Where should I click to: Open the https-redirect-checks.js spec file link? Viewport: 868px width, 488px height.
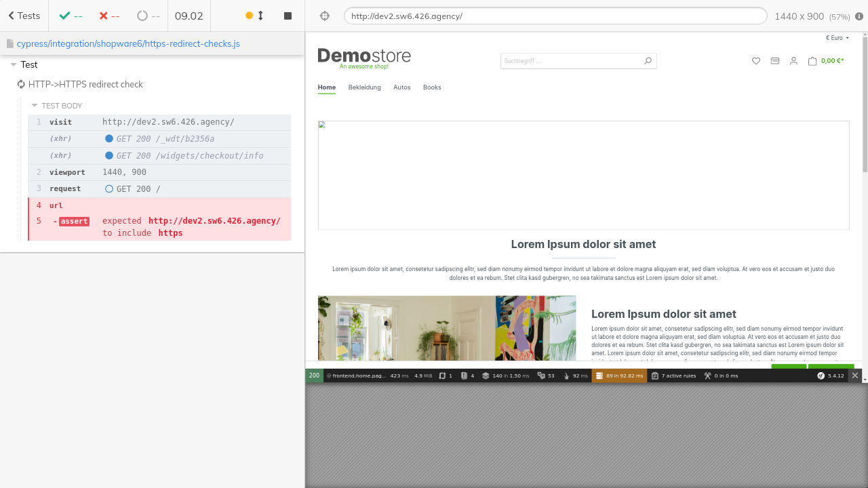128,44
